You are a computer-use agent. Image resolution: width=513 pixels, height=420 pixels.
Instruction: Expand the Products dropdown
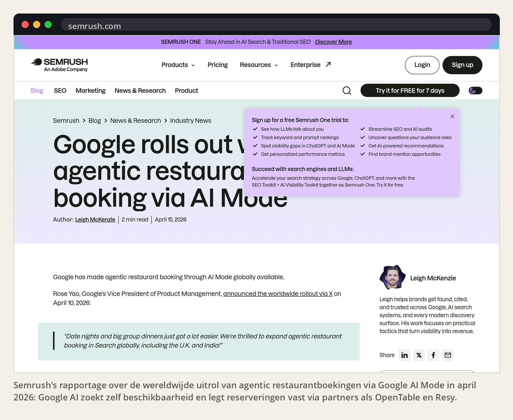(178, 65)
